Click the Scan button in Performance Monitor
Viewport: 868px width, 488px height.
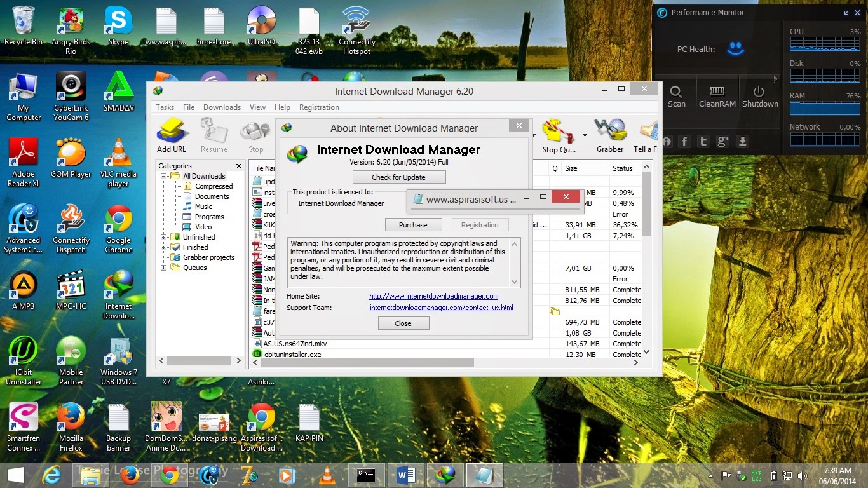[x=677, y=97]
